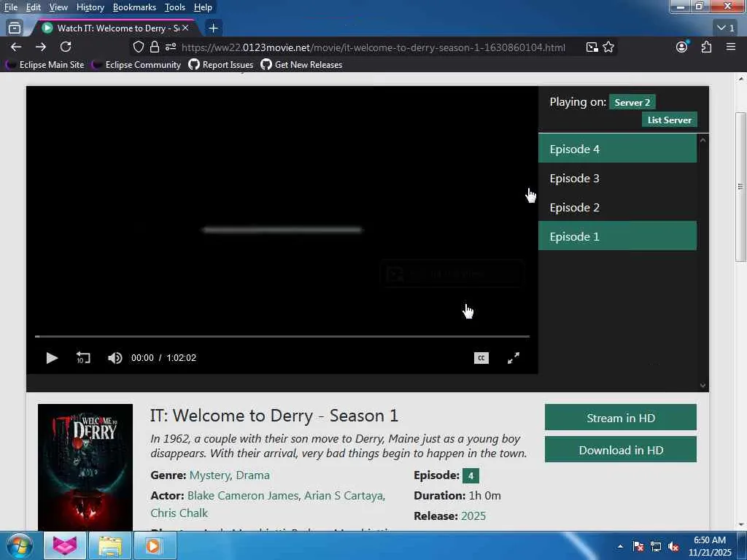Viewport: 747px width, 560px height.
Task: Open the View menu
Action: [58, 7]
